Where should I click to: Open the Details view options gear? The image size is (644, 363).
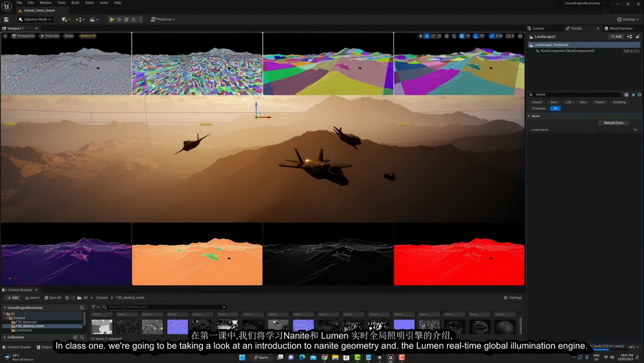[x=639, y=95]
